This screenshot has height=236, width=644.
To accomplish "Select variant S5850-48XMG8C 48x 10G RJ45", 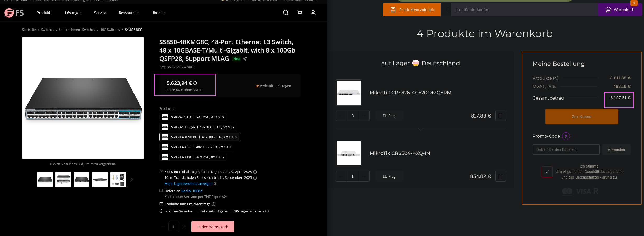I will [199, 137].
